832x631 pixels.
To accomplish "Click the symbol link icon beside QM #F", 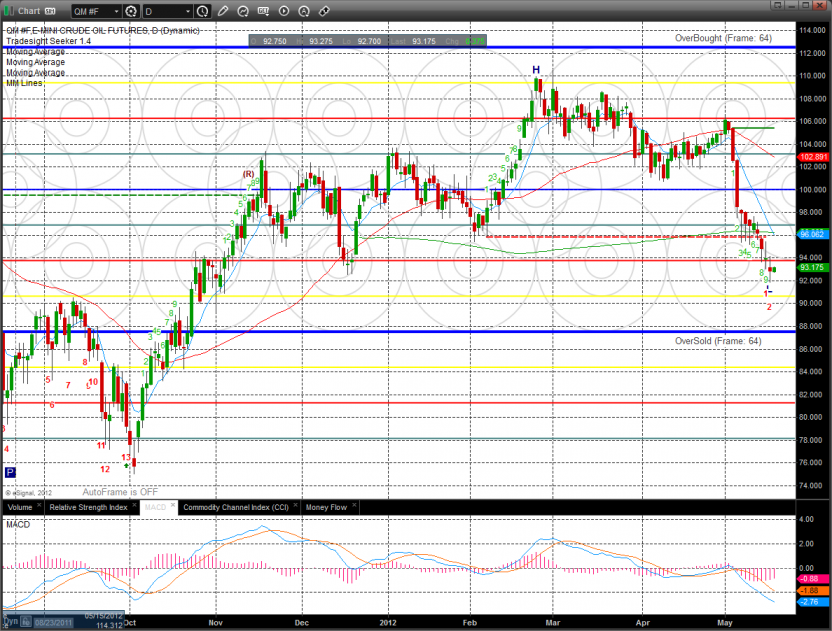I will pyautogui.click(x=130, y=11).
